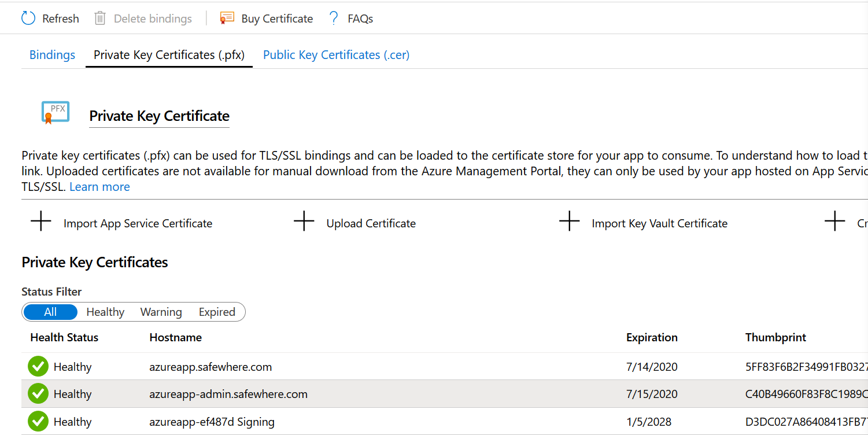Click expiration date 1/5/2028

649,422
